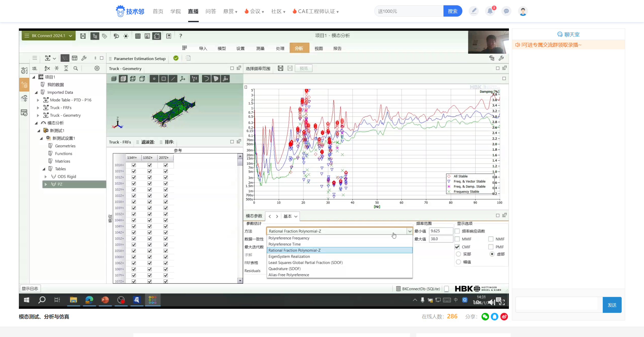Open the gear settings in project panel

tap(97, 68)
